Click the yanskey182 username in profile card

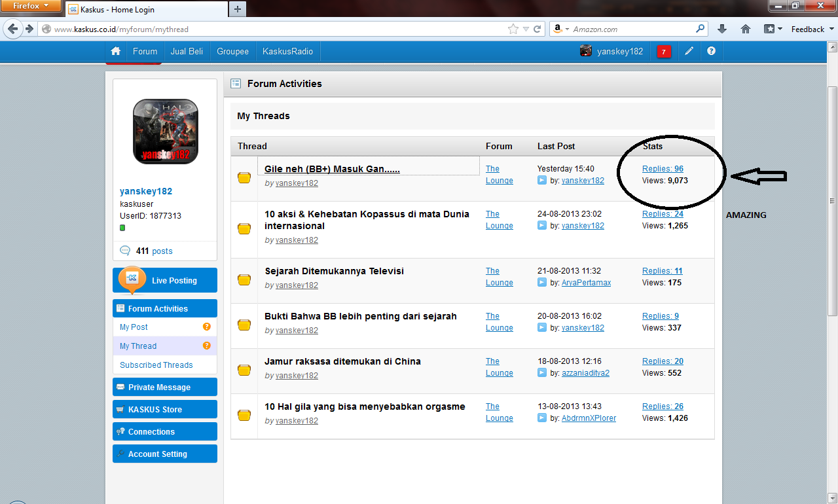coord(146,192)
